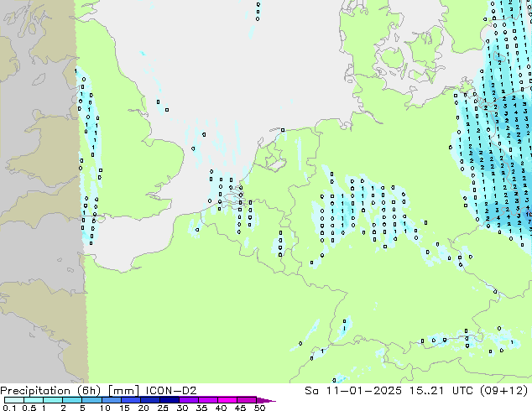
Task: Click the legend value "25"
Action: click(x=163, y=408)
